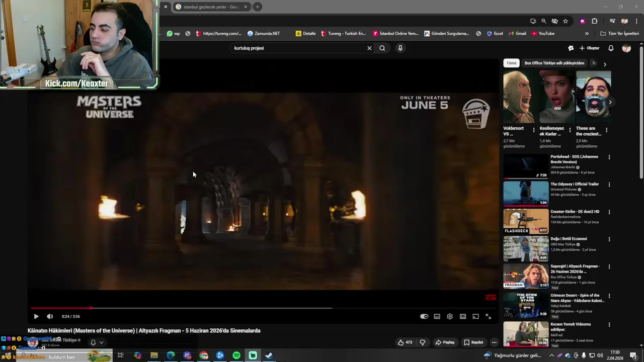Open a new browser tab
The width and height of the screenshot is (644, 362).
258,7
